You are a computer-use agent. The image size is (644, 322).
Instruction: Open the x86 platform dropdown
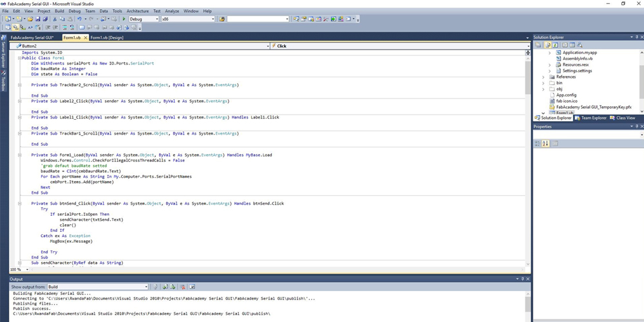coord(213,19)
